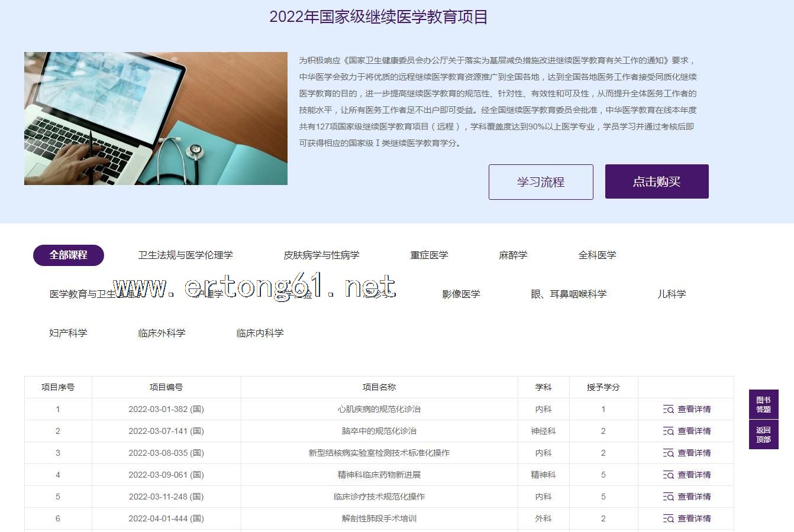Select the 临床内科学 category tab
794x532 pixels.
(260, 333)
